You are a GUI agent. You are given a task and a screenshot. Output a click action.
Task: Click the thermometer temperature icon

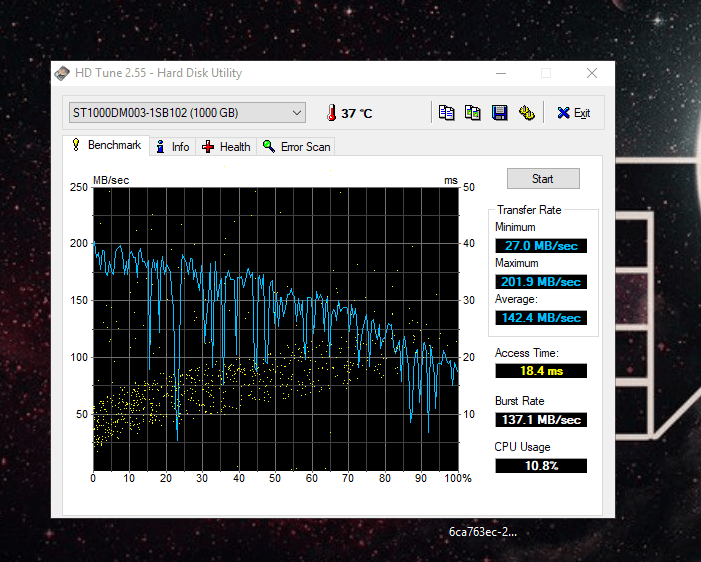coord(331,113)
